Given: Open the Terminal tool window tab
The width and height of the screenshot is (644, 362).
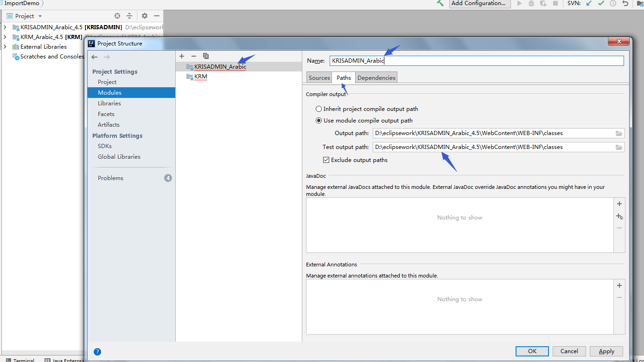Looking at the screenshot, I should coord(19,360).
